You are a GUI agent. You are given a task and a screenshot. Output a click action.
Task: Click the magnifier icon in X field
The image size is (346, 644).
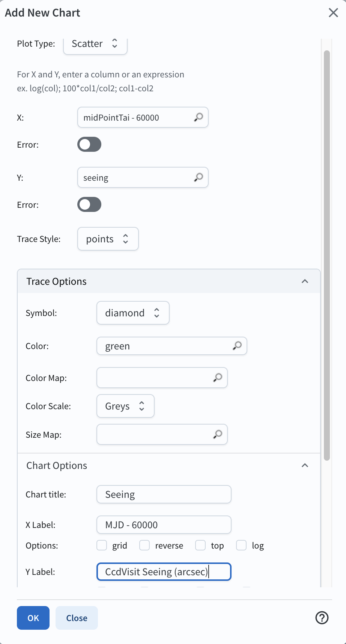[x=199, y=117]
